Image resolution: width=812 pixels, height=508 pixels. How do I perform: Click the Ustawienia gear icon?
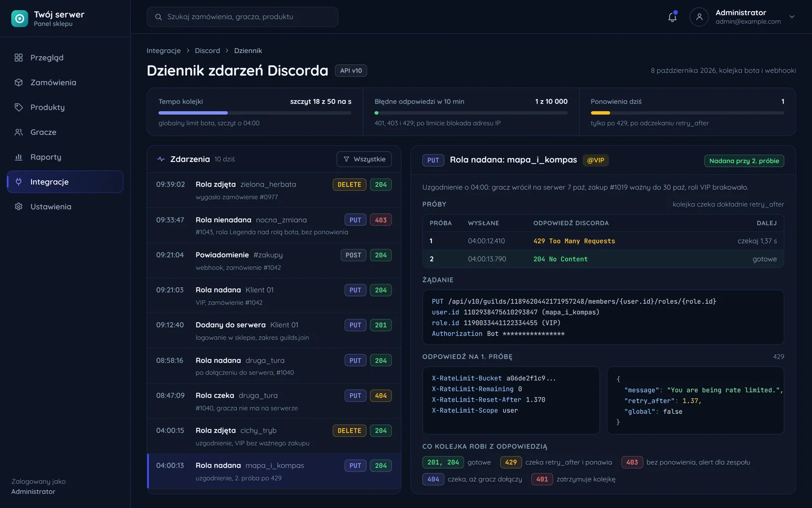(x=19, y=206)
